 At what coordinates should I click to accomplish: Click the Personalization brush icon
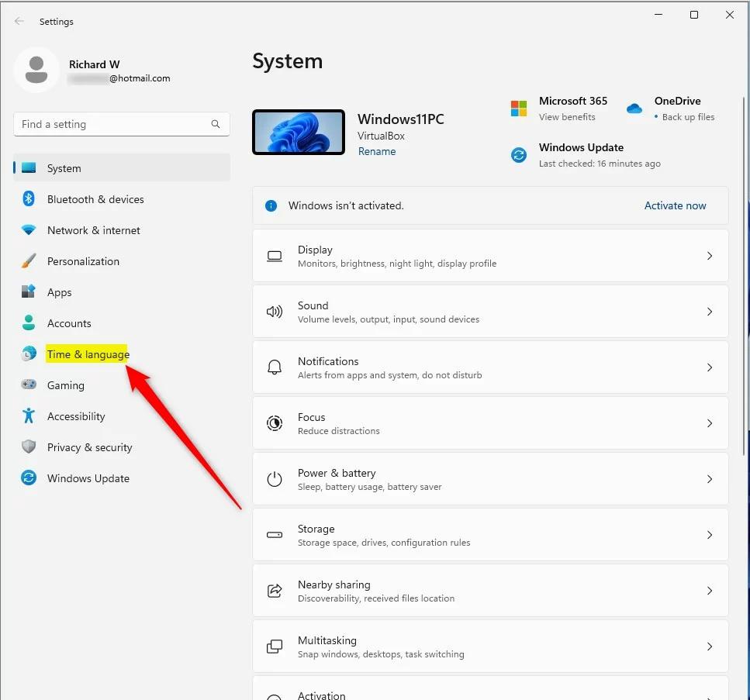(x=29, y=261)
